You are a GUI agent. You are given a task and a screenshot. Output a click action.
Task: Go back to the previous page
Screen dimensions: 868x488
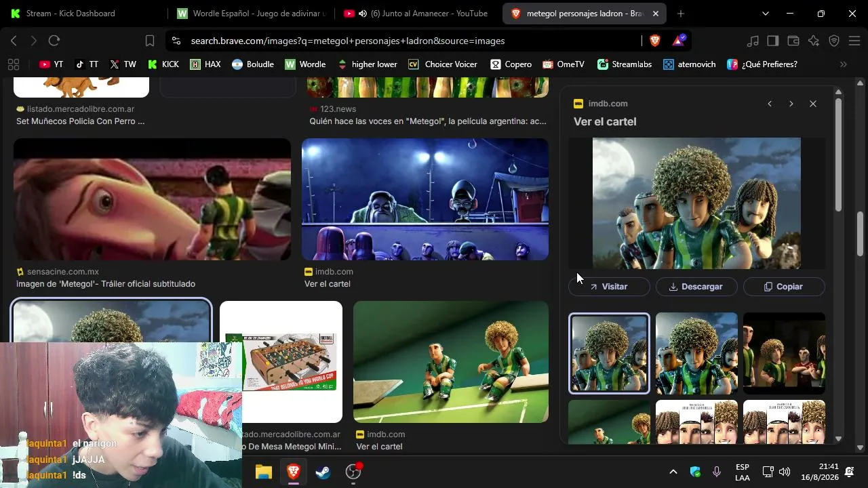(x=14, y=41)
